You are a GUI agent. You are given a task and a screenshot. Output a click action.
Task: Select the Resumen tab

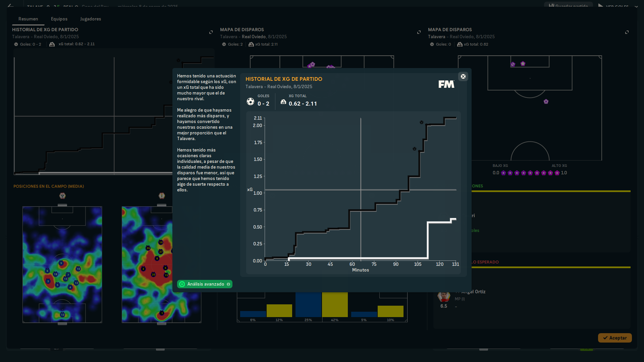[x=28, y=19]
